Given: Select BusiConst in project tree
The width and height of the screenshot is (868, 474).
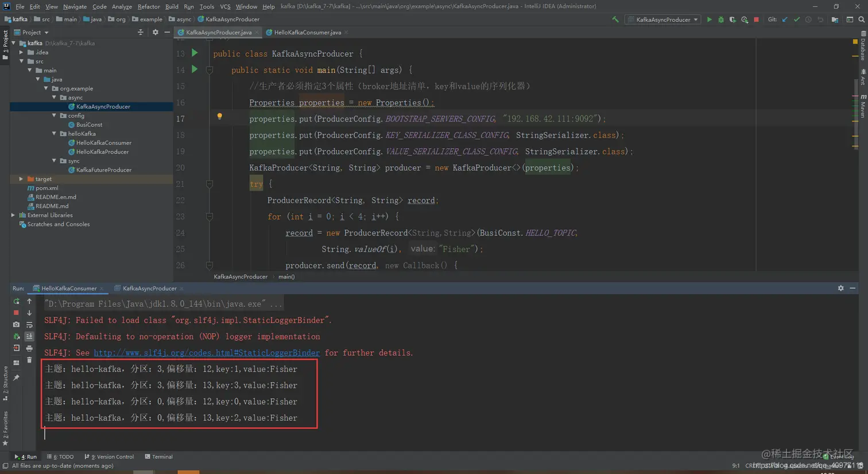Looking at the screenshot, I should 89,125.
